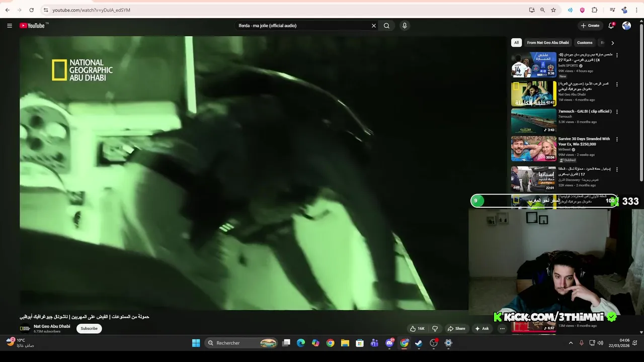Image resolution: width=644 pixels, height=362 pixels.
Task: Open the Nat Geo Abu Dhabi channel name
Action: [52, 326]
